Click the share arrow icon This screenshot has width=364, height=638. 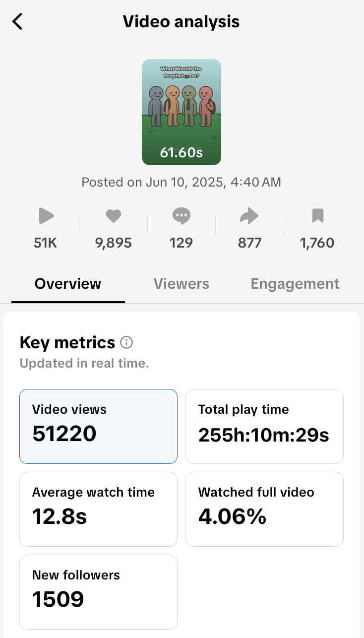click(x=249, y=216)
